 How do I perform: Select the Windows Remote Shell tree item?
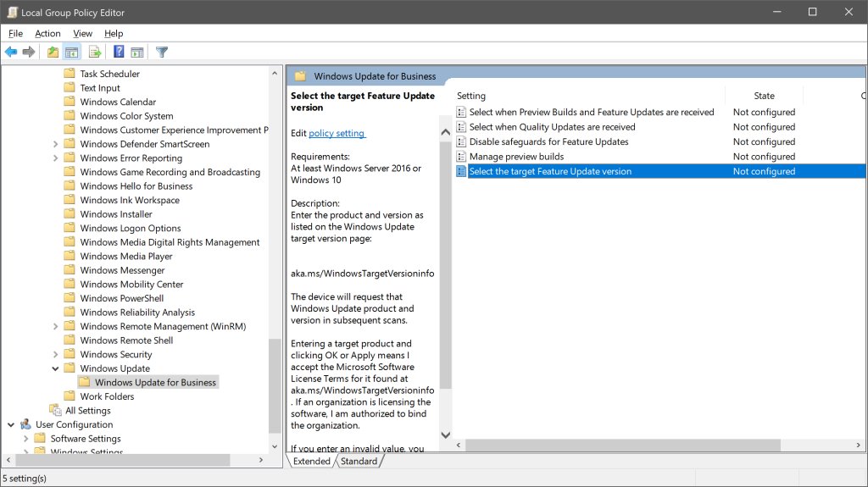127,340
